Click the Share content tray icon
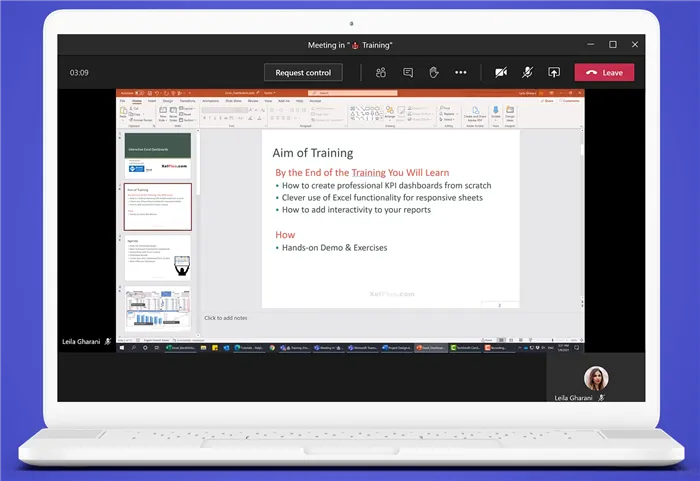The width and height of the screenshot is (700, 481). 554,72
